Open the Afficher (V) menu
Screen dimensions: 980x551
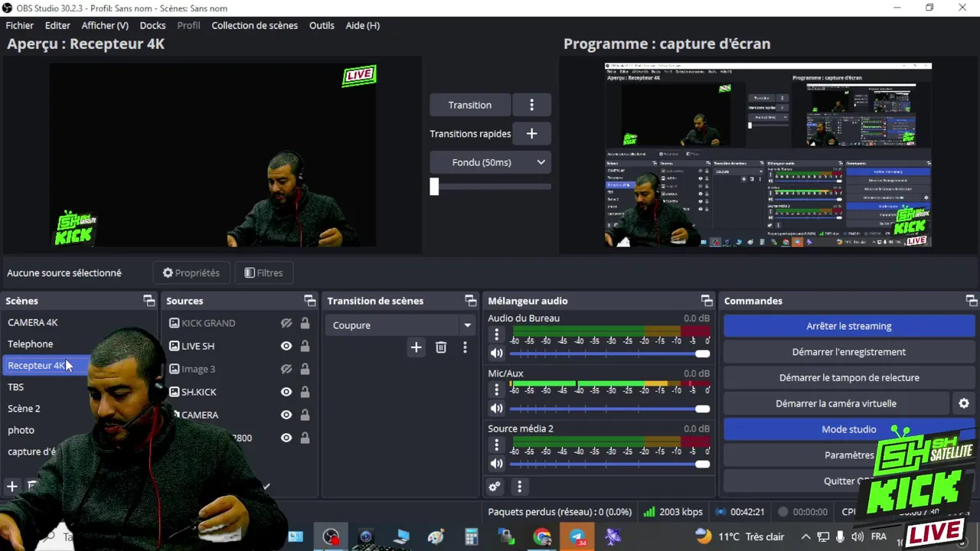(105, 25)
